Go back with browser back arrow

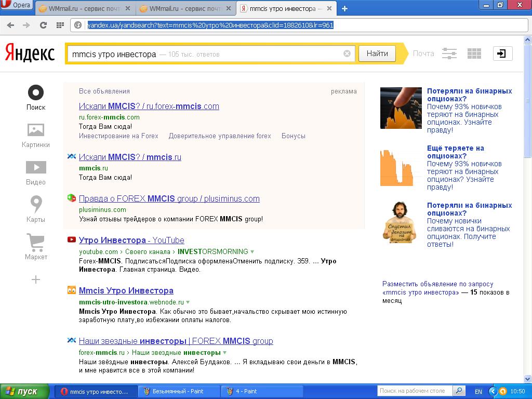pos(10,25)
